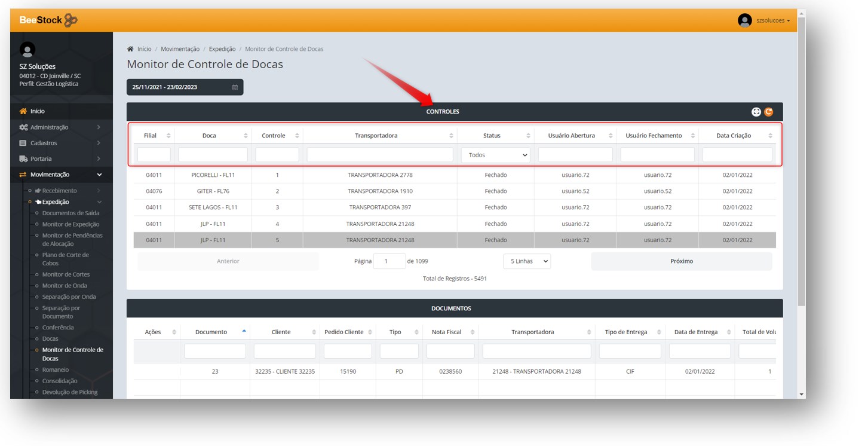Open the calendar icon in date range field
Screen dimensions: 868x446
235,87
